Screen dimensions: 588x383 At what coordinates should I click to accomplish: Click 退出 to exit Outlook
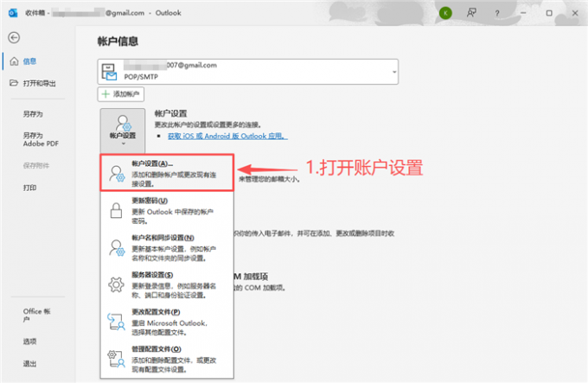tap(30, 363)
